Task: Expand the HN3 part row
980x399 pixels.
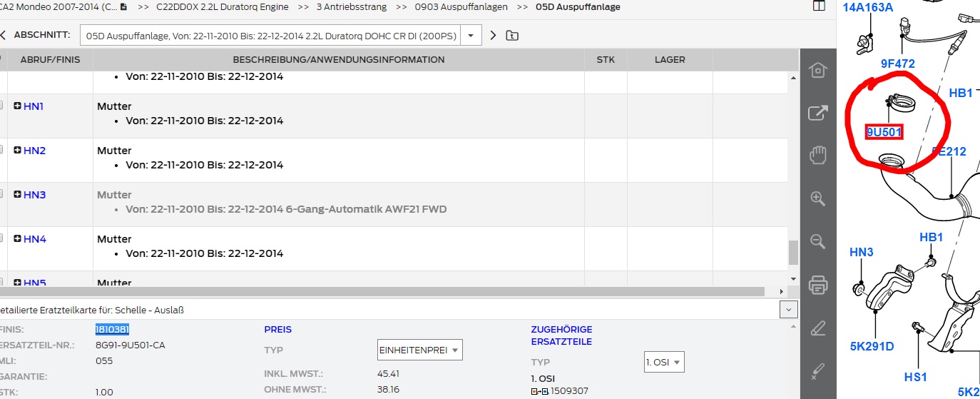Action: click(17, 195)
